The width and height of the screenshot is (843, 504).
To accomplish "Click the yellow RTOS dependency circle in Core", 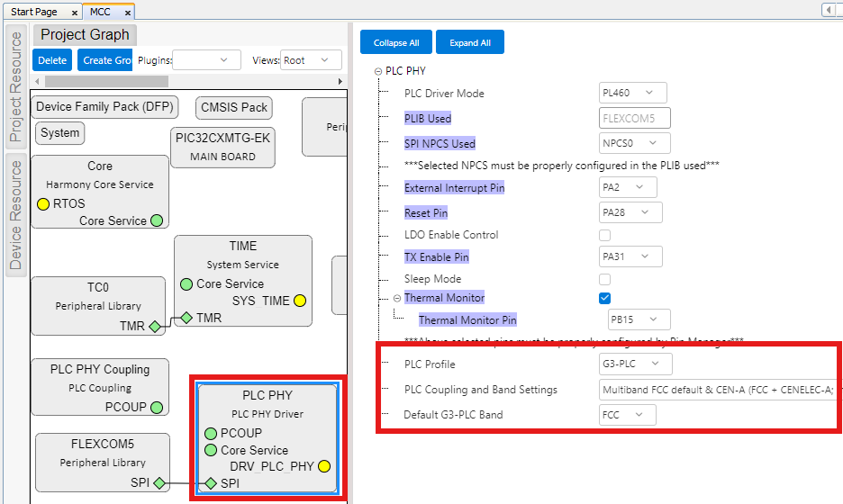I will pyautogui.click(x=42, y=204).
